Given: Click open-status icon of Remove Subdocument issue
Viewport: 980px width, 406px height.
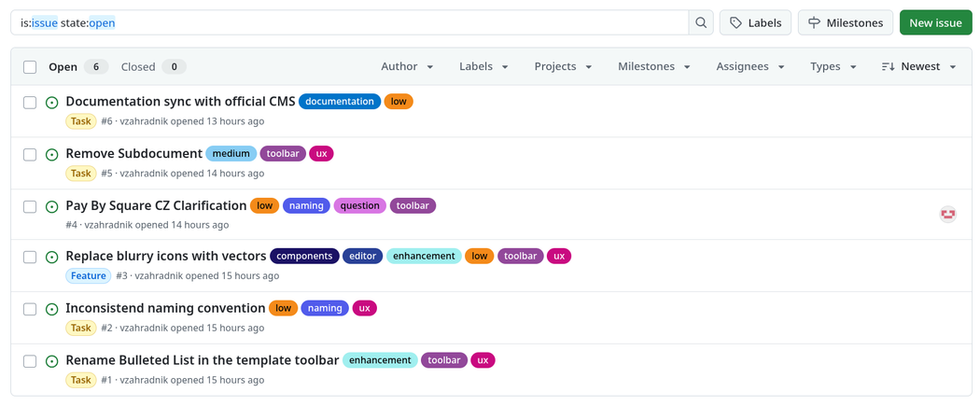Looking at the screenshot, I should pos(52,154).
